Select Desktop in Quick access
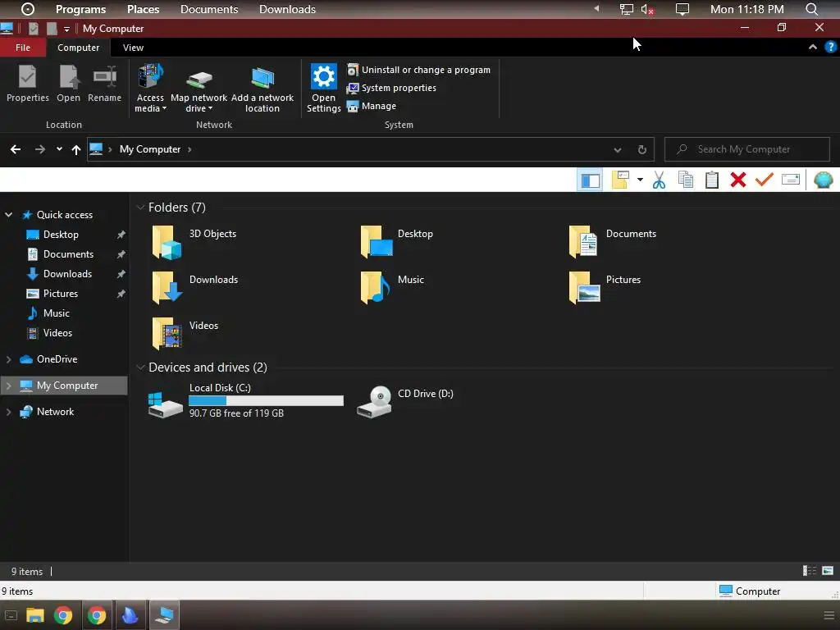Viewport: 840px width, 630px height. pyautogui.click(x=61, y=235)
